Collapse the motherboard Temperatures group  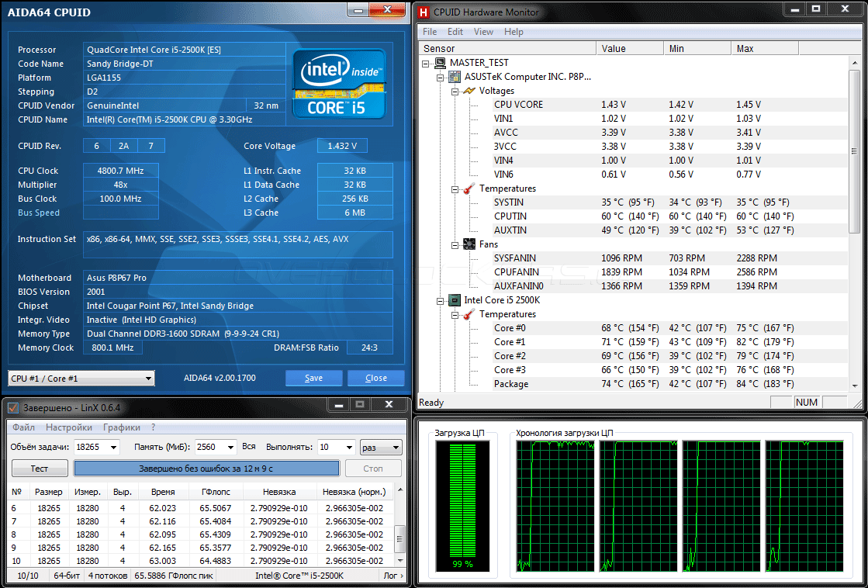coord(455,189)
